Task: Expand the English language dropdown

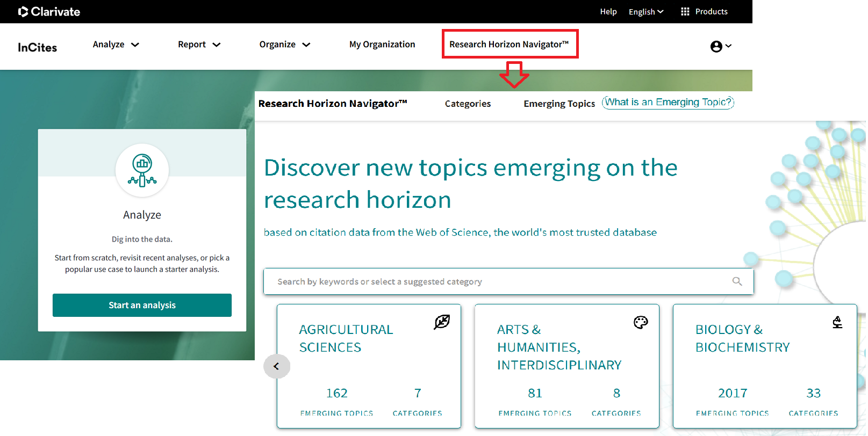Action: tap(646, 12)
